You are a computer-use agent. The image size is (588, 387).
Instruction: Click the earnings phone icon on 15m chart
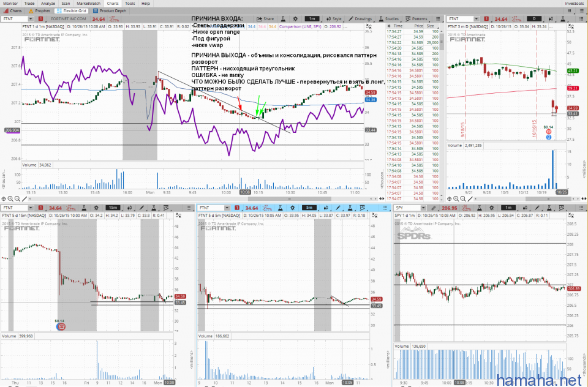click(61, 326)
